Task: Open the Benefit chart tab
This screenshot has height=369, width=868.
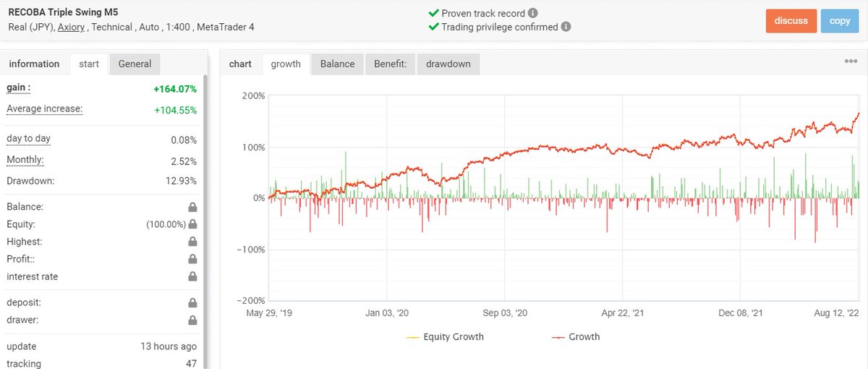Action: point(390,64)
